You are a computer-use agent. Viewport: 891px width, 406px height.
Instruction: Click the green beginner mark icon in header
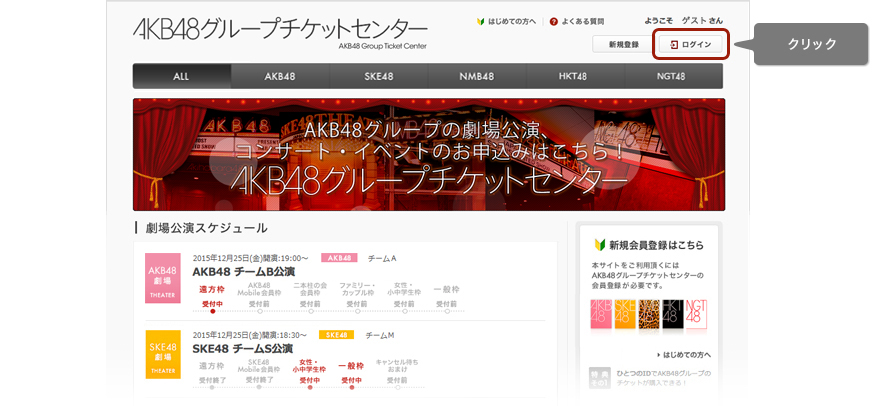(x=481, y=22)
